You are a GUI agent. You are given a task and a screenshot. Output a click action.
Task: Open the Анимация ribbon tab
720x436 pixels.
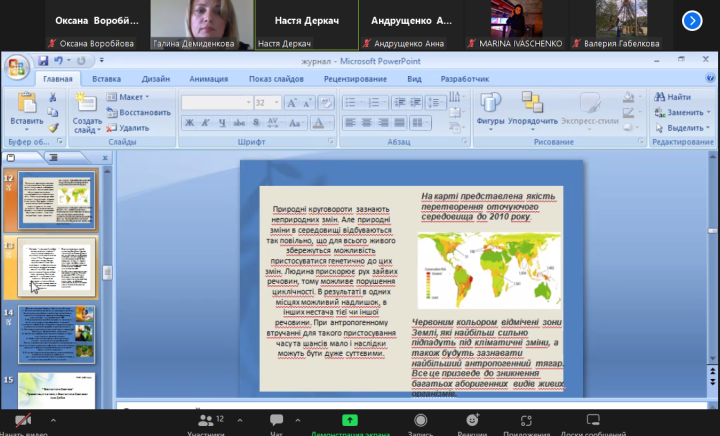pos(208,79)
